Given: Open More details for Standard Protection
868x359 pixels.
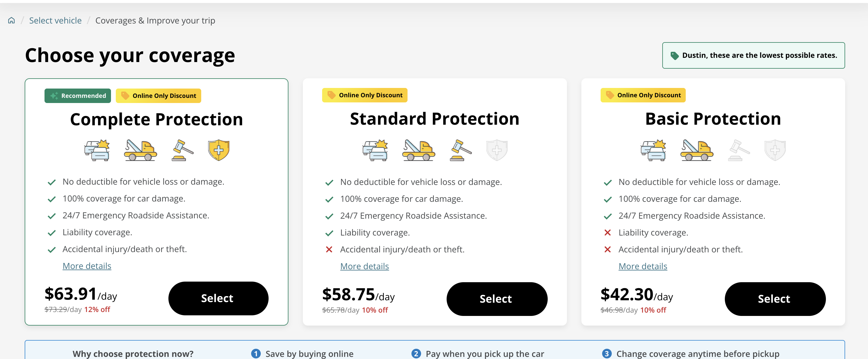Looking at the screenshot, I should (x=365, y=266).
